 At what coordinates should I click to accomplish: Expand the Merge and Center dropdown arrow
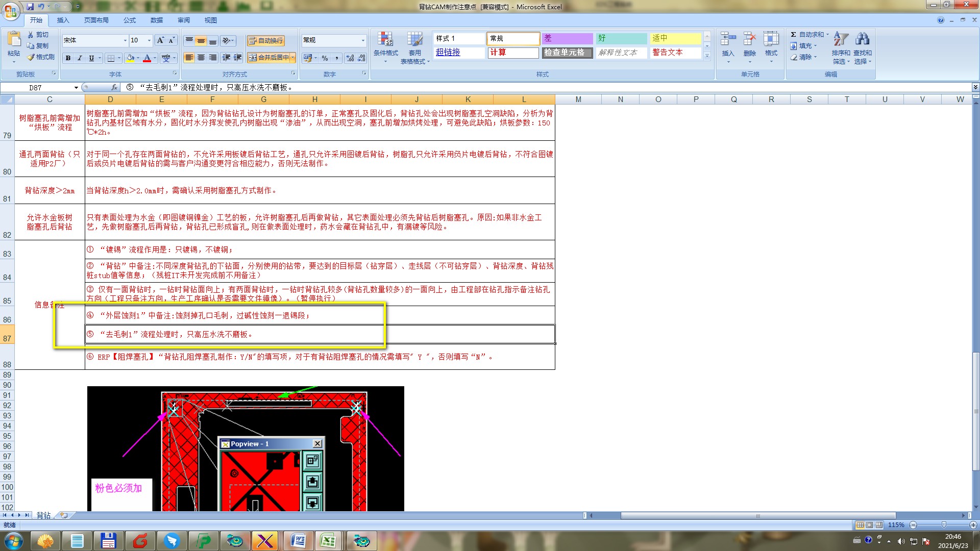pos(293,58)
